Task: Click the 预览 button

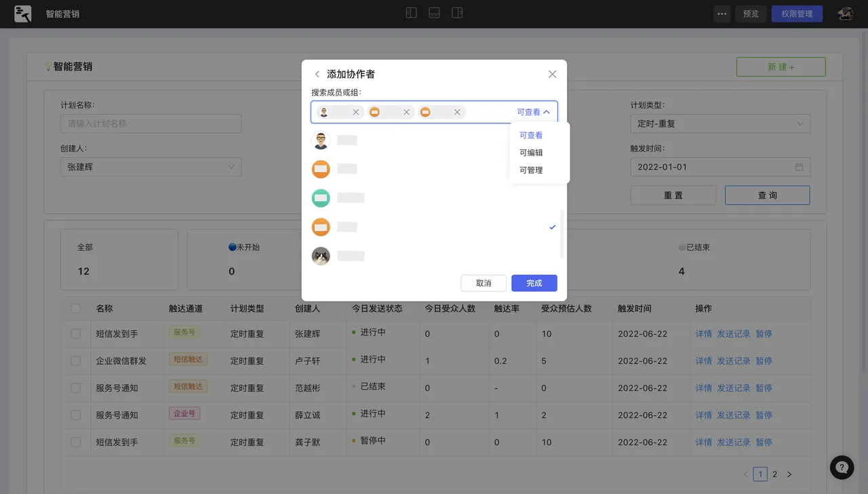Action: [751, 14]
